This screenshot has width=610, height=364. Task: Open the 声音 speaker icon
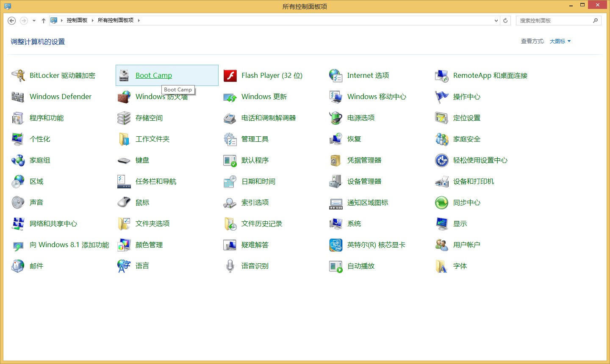coord(18,202)
